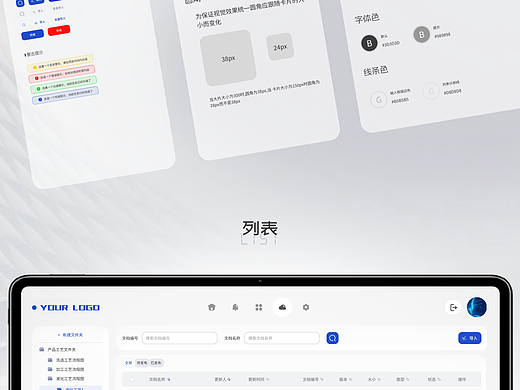Sort by 大小 column
The width and height of the screenshot is (520, 390).
[x=374, y=379]
